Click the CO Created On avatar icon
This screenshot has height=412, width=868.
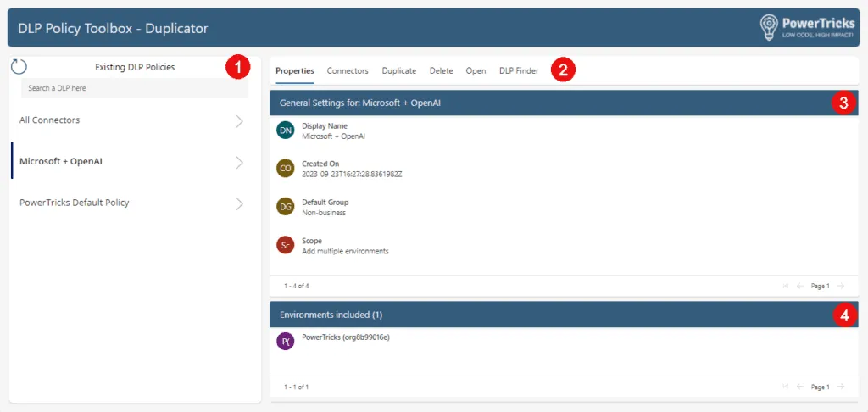[285, 169]
